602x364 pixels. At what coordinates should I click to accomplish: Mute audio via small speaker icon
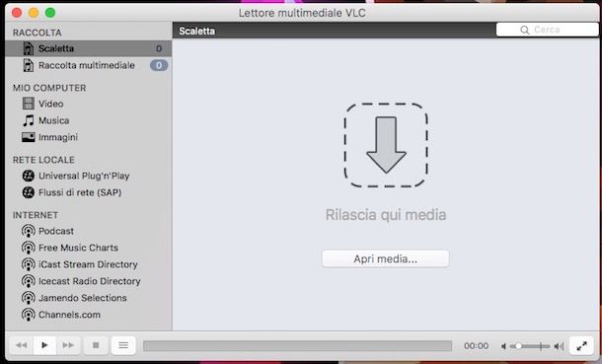point(503,346)
